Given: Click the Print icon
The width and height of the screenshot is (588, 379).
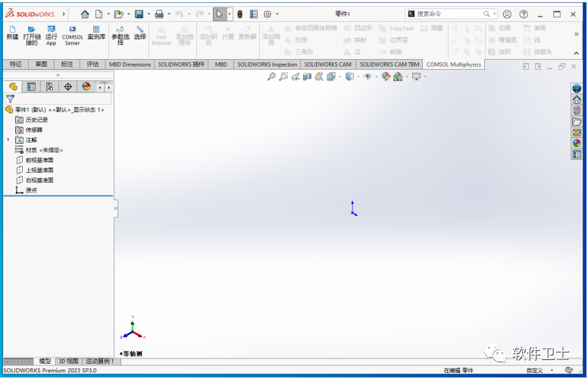Looking at the screenshot, I should [159, 14].
